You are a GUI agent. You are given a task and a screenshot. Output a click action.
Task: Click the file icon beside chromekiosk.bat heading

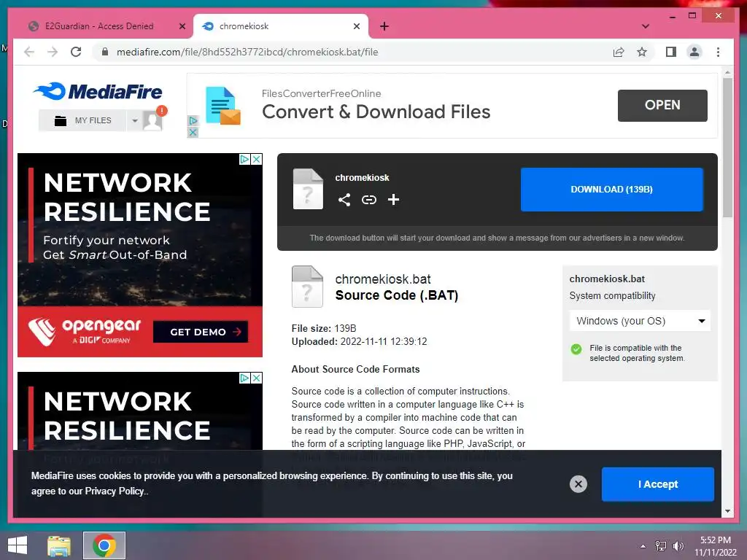307,286
